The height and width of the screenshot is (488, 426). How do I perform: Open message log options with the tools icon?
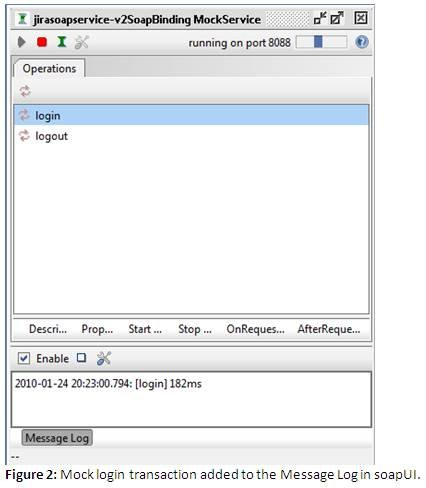pyautogui.click(x=104, y=359)
